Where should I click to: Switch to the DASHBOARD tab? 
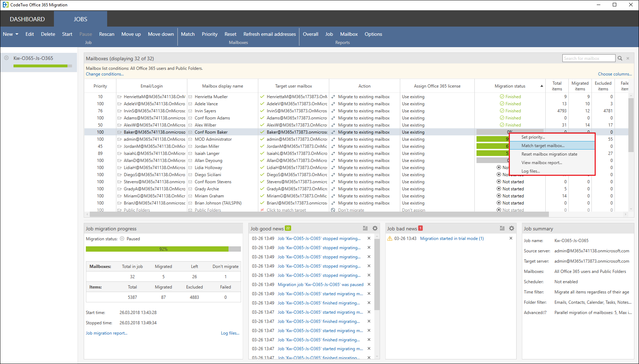pos(27,19)
